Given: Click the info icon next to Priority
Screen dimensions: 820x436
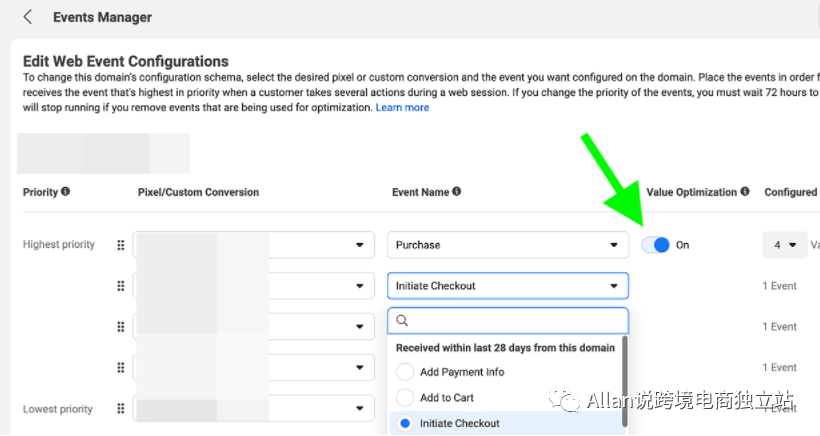Looking at the screenshot, I should [66, 192].
